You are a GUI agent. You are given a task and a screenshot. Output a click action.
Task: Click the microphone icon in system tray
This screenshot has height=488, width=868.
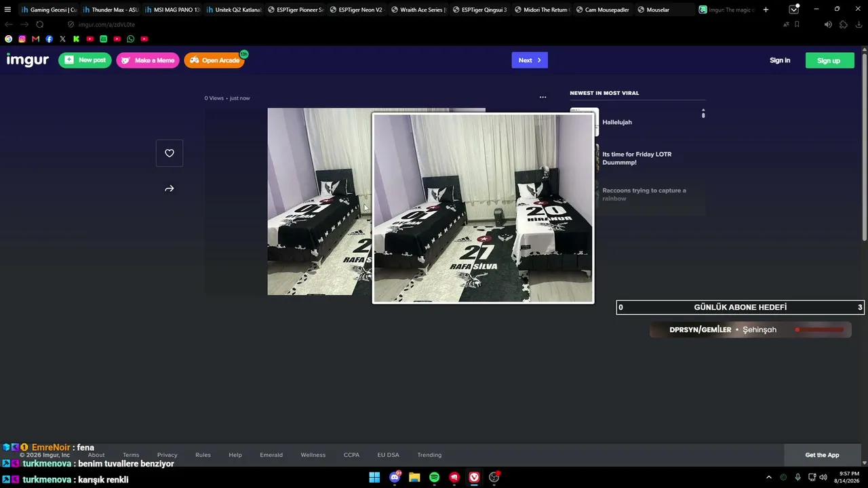click(797, 477)
